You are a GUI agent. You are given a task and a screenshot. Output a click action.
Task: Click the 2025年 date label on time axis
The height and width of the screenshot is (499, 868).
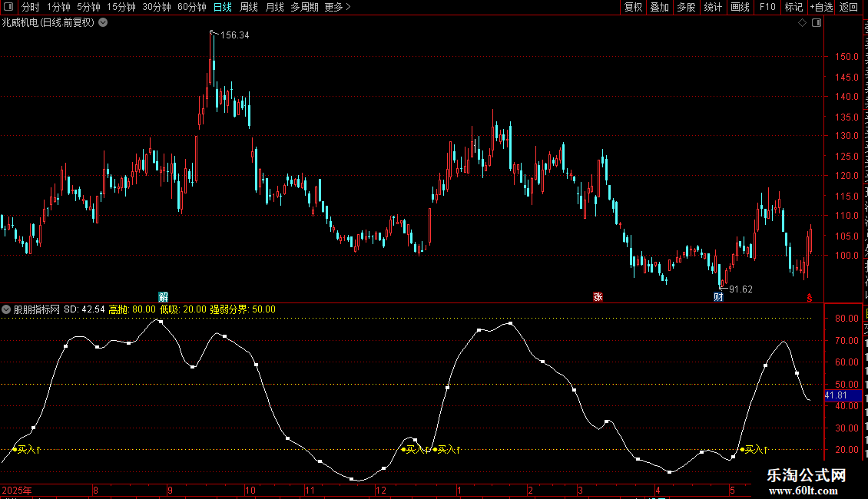click(x=17, y=490)
